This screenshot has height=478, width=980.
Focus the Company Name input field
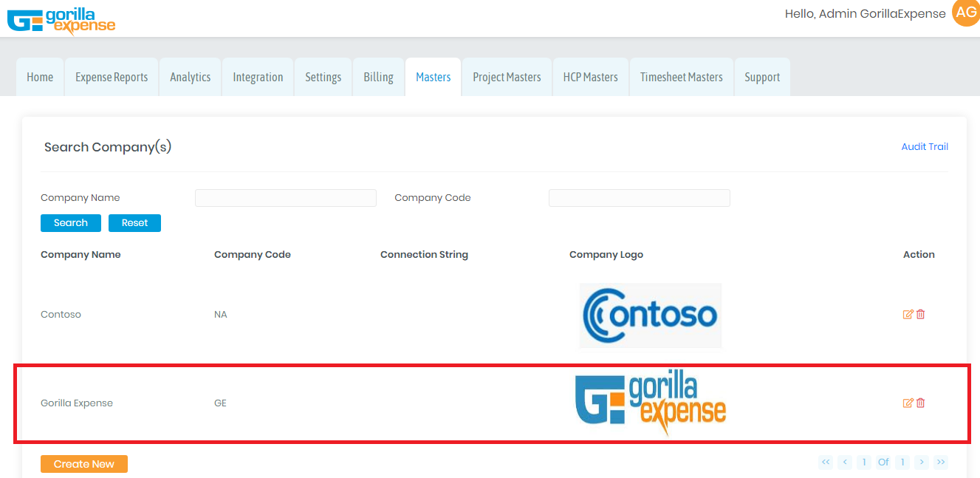[286, 198]
